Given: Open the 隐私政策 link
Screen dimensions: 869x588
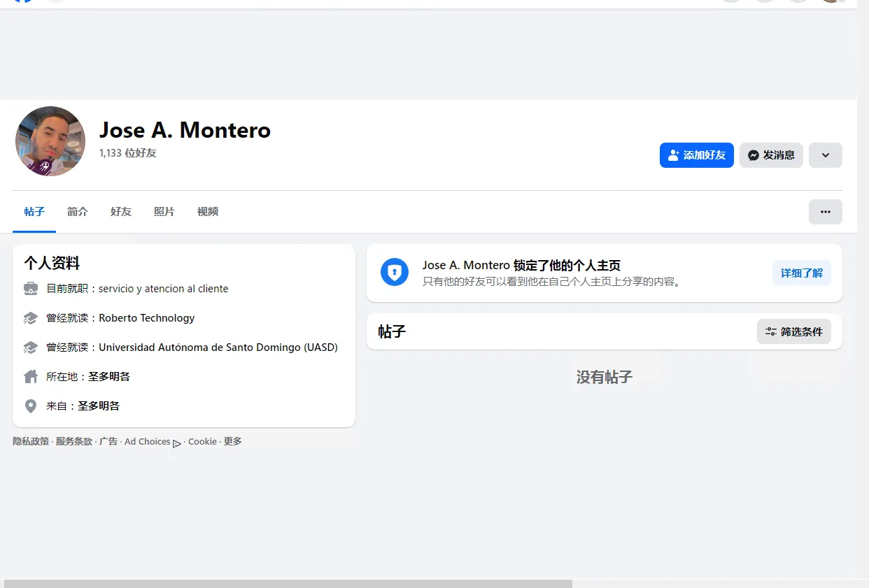Looking at the screenshot, I should coord(30,441).
